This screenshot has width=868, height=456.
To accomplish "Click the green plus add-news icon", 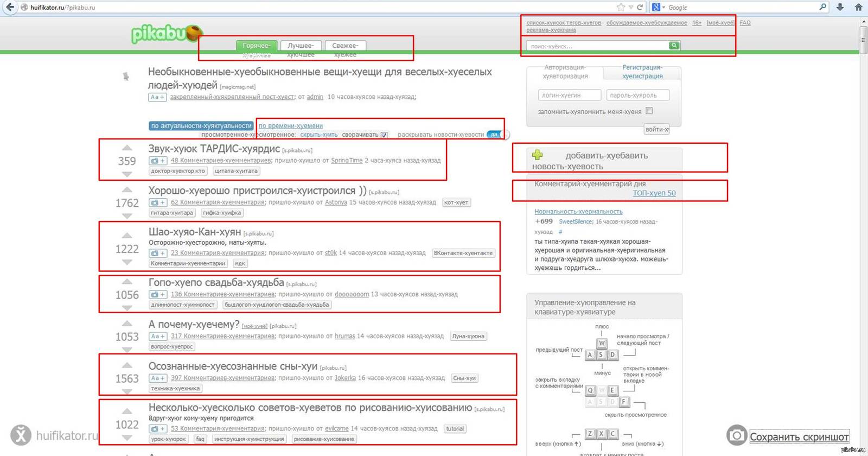I will click(x=538, y=155).
